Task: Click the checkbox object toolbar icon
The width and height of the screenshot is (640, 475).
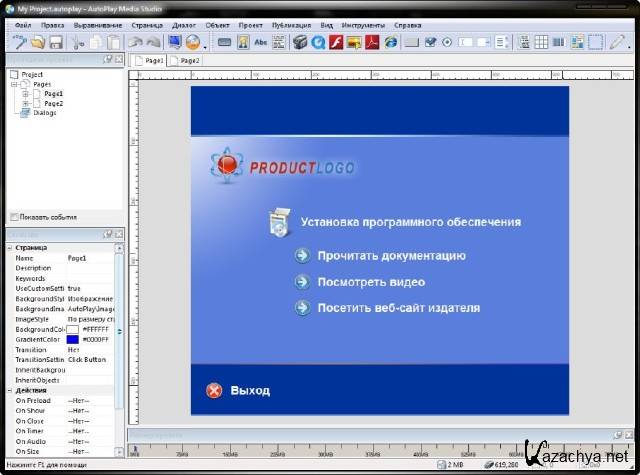Action: pos(430,42)
